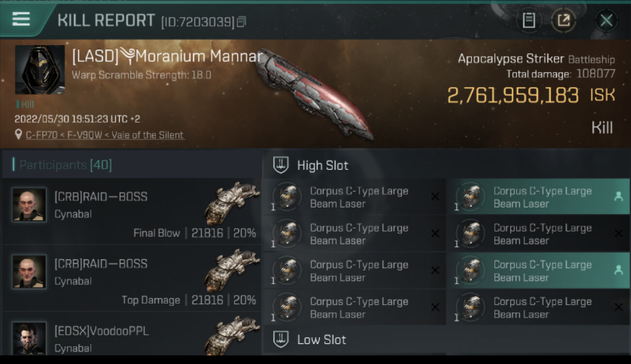
Task: Click X mark on first left Beam Laser
Action: point(435,197)
